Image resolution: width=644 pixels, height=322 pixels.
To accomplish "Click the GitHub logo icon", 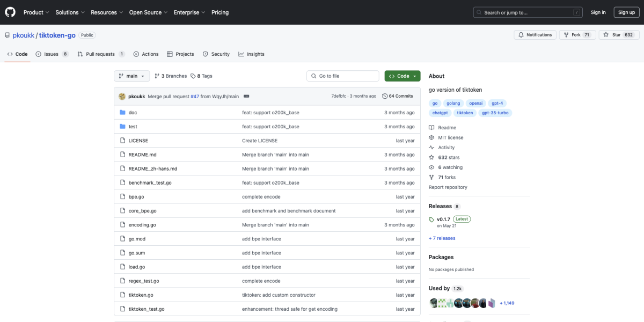I will coord(10,12).
